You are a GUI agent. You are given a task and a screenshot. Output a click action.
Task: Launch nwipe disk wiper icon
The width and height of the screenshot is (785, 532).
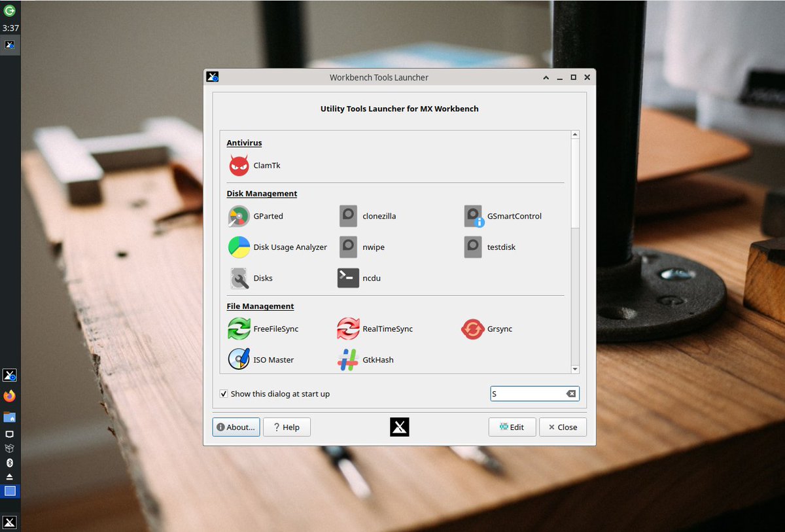coord(348,247)
